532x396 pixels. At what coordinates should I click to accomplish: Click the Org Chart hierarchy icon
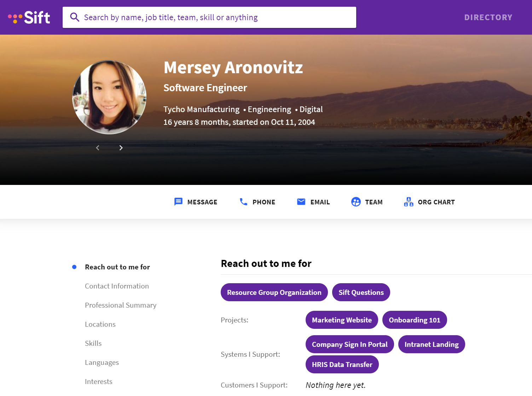pyautogui.click(x=409, y=202)
